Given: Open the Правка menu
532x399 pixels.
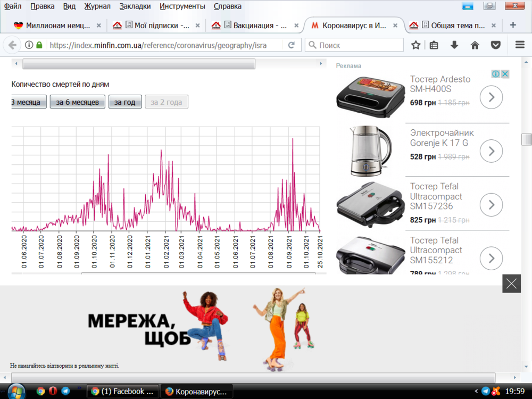Looking at the screenshot, I should pos(43,6).
